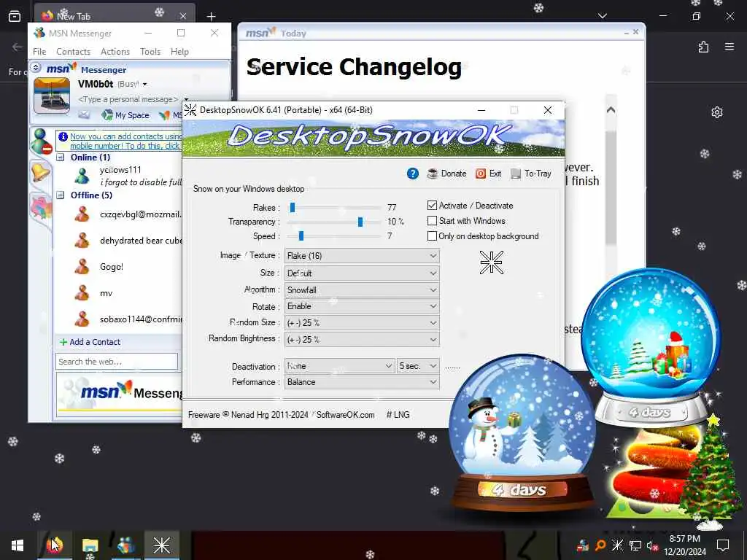Open the Rotate dropdown showing Enable
747x560 pixels.
(x=362, y=306)
